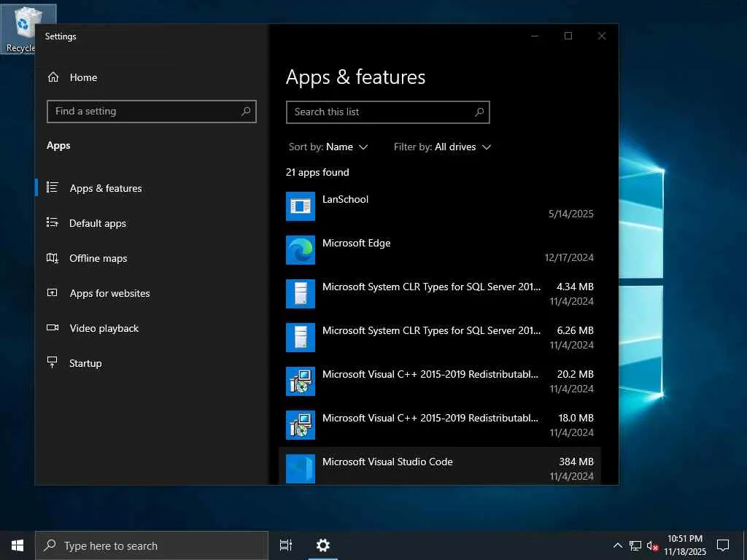
Task: Select the Video playback section
Action: (104, 328)
